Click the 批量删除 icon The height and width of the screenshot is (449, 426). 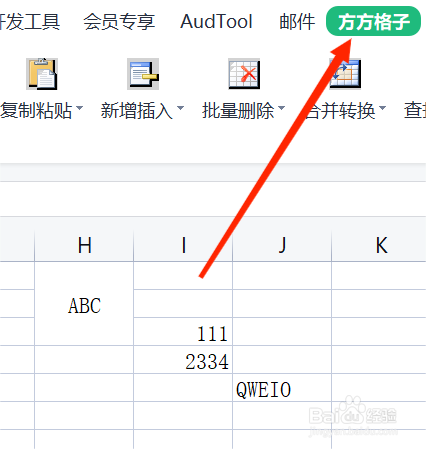coord(244,74)
